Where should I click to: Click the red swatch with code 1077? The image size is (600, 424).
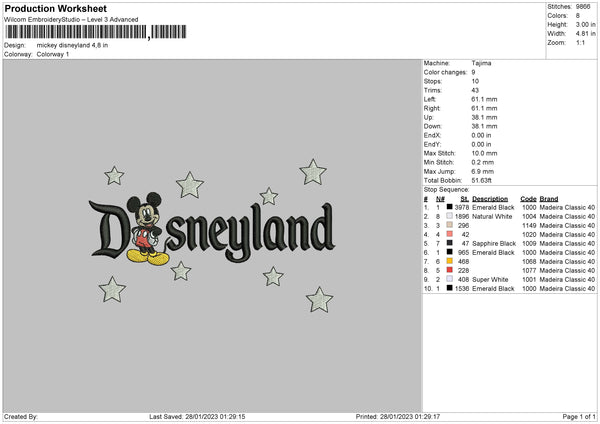pyautogui.click(x=450, y=270)
